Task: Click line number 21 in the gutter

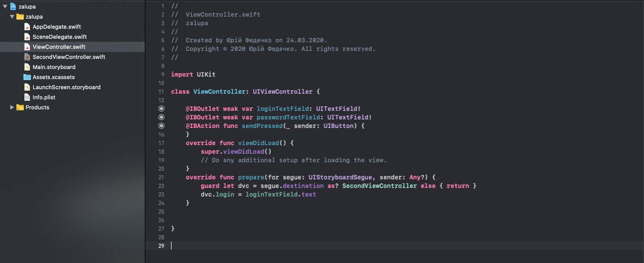Action: point(161,177)
